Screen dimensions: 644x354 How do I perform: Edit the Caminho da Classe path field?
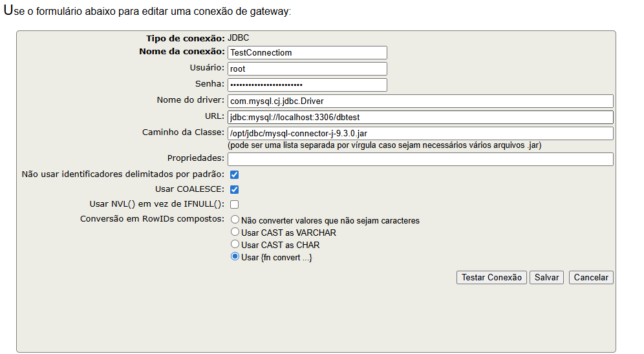pos(420,133)
